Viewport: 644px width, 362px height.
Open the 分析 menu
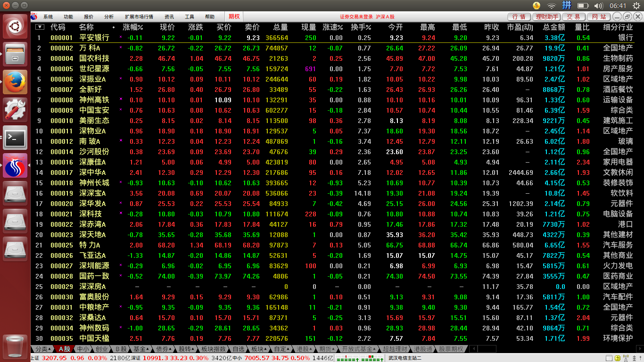(109, 17)
